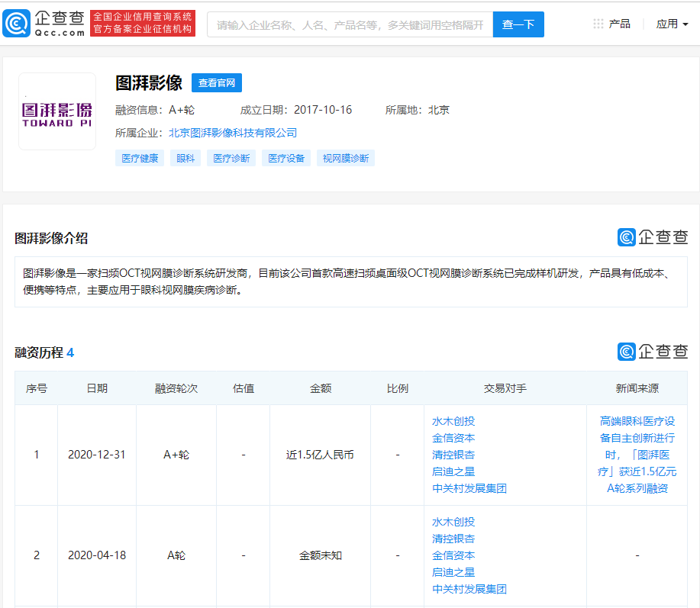This screenshot has width=700, height=608.
Task: Expand the 应用 dropdown
Action: tap(672, 24)
